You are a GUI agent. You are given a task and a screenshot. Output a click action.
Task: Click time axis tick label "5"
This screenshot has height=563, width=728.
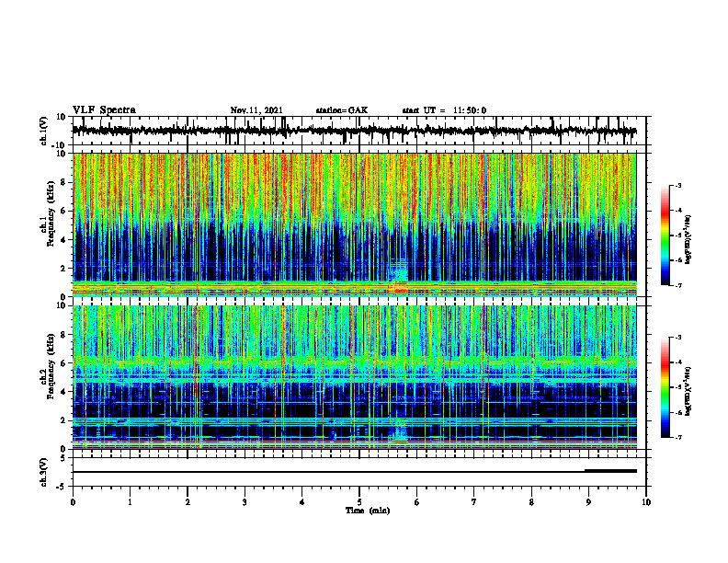point(359,502)
